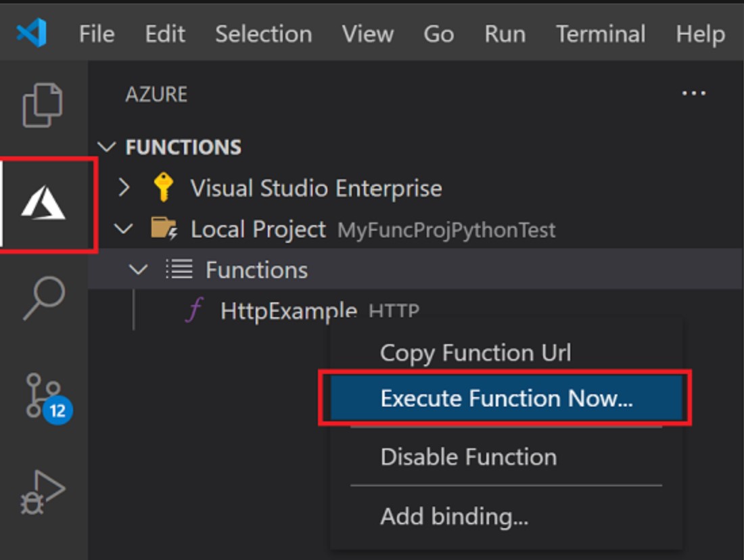Screen dimensions: 744x560
Task: Expand the Visual Studio Enterprise subscription
Action: (x=124, y=188)
